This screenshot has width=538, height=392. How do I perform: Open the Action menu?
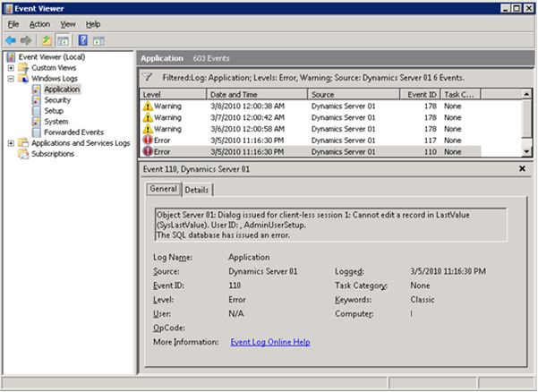[x=39, y=24]
